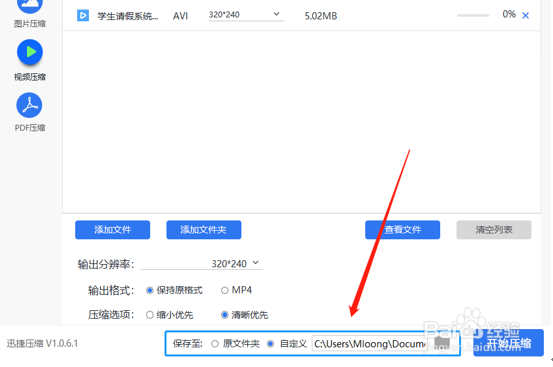The height and width of the screenshot is (367, 553).
Task: Select 清晰优先 compression option
Action: (225, 315)
